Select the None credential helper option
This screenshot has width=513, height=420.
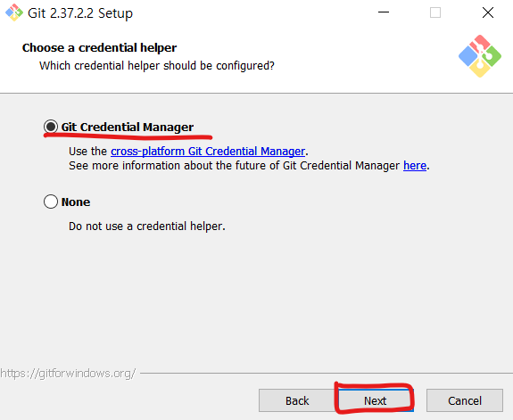[x=51, y=202]
